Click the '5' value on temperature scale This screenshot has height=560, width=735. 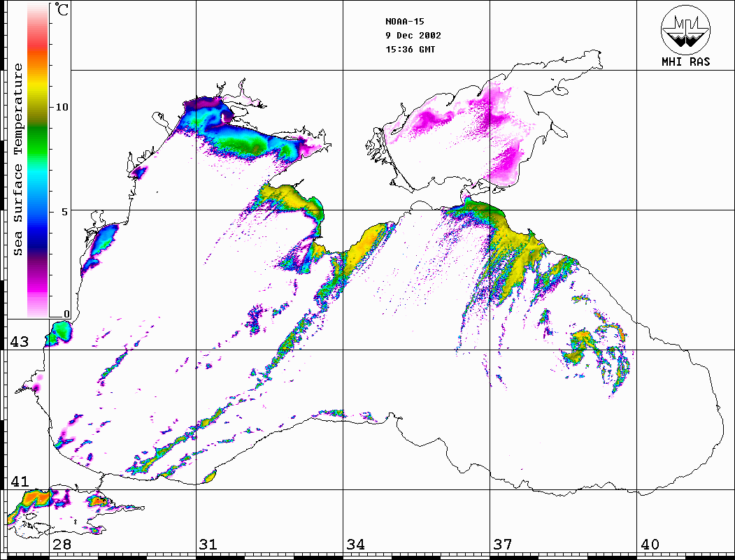point(65,211)
